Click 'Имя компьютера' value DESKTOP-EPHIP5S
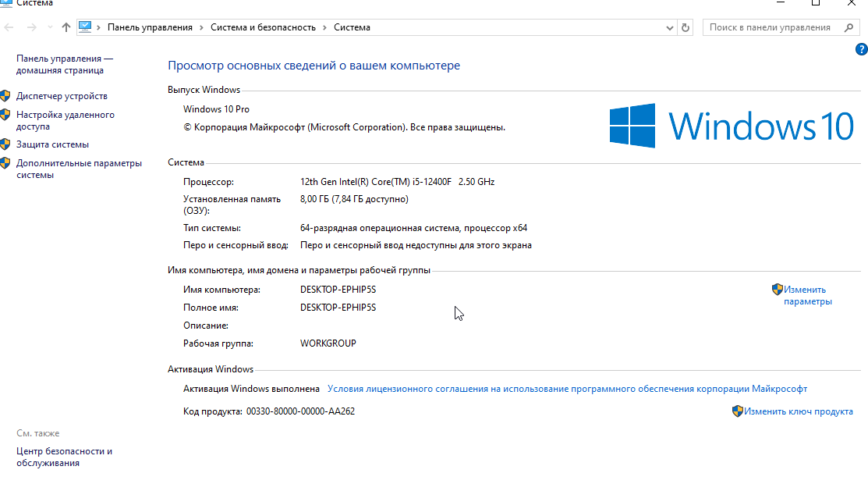868x484 pixels. (x=338, y=290)
